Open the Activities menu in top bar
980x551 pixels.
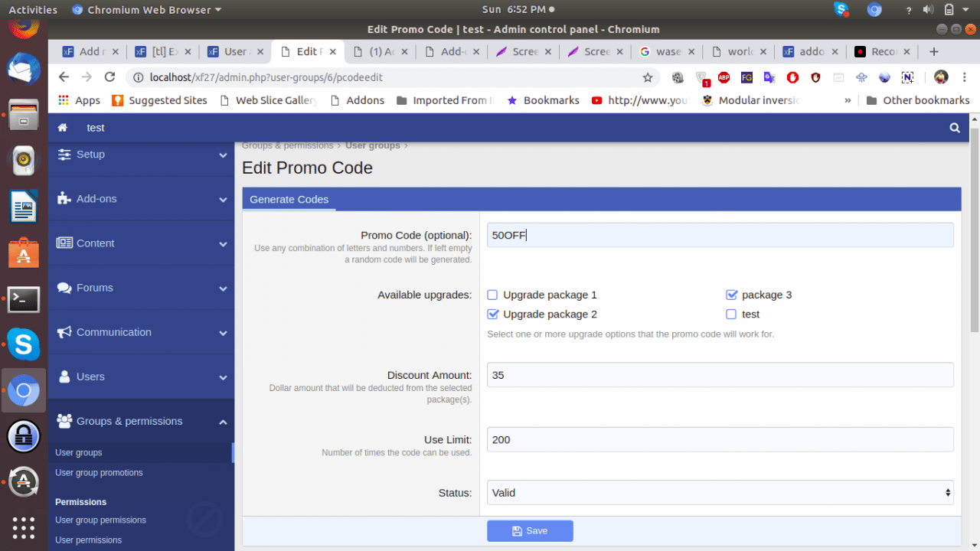pos(33,9)
